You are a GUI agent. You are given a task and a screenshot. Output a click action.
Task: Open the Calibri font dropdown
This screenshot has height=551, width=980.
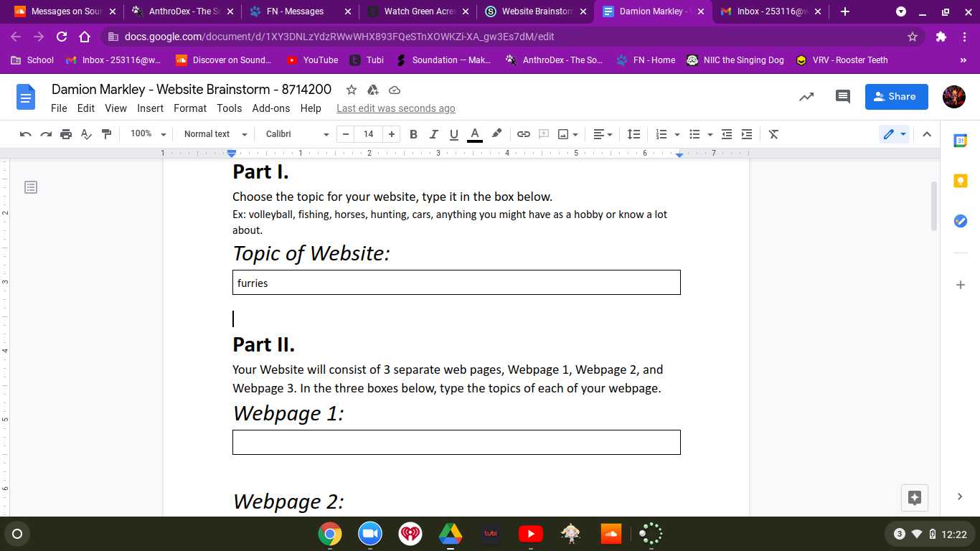297,134
